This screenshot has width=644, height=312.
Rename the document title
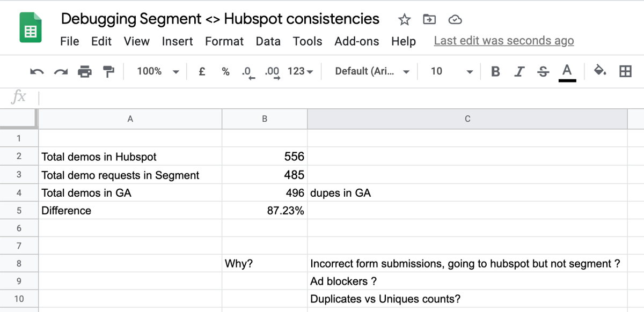(220, 19)
